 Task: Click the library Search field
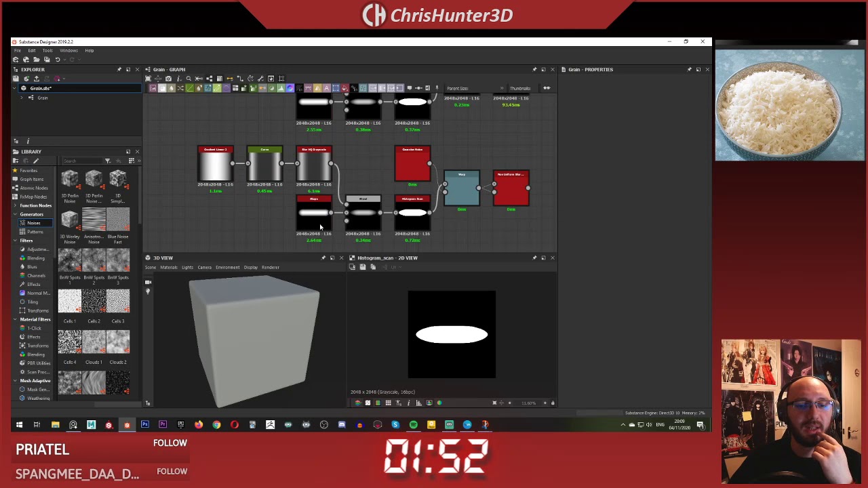coord(81,161)
